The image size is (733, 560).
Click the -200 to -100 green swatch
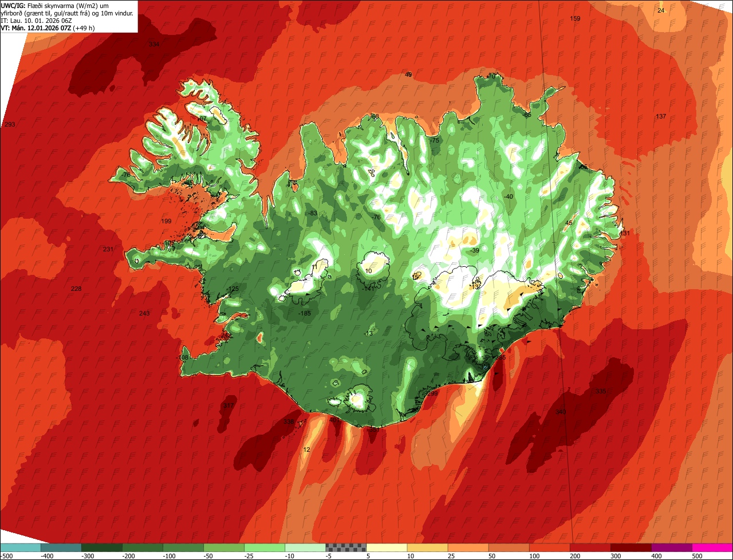coord(142,547)
